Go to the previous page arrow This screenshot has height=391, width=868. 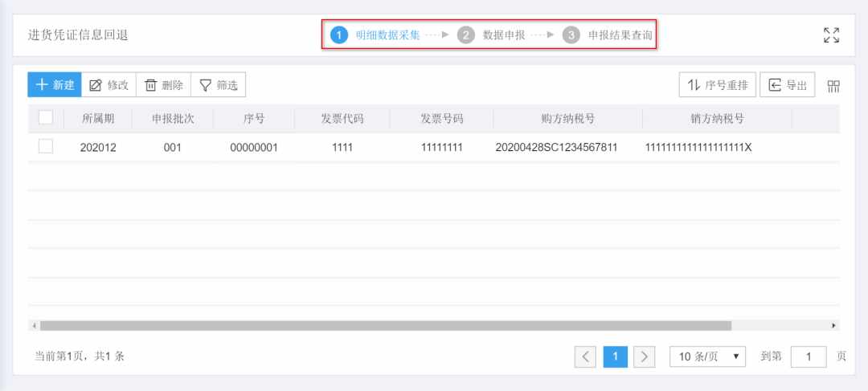pos(585,356)
